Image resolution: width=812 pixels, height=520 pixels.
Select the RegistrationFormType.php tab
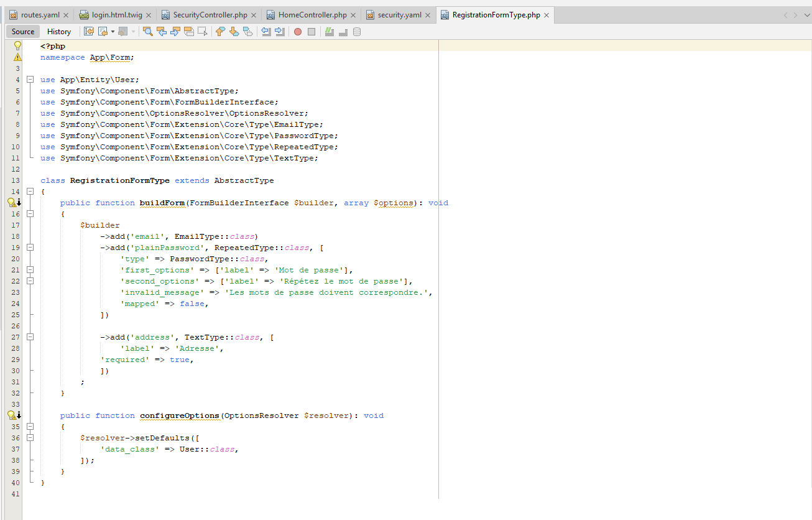496,15
